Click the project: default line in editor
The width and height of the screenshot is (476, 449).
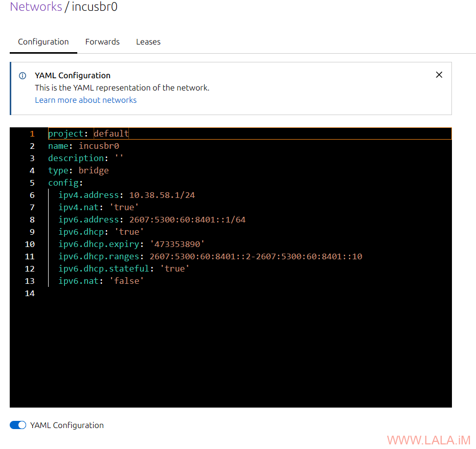(x=89, y=133)
